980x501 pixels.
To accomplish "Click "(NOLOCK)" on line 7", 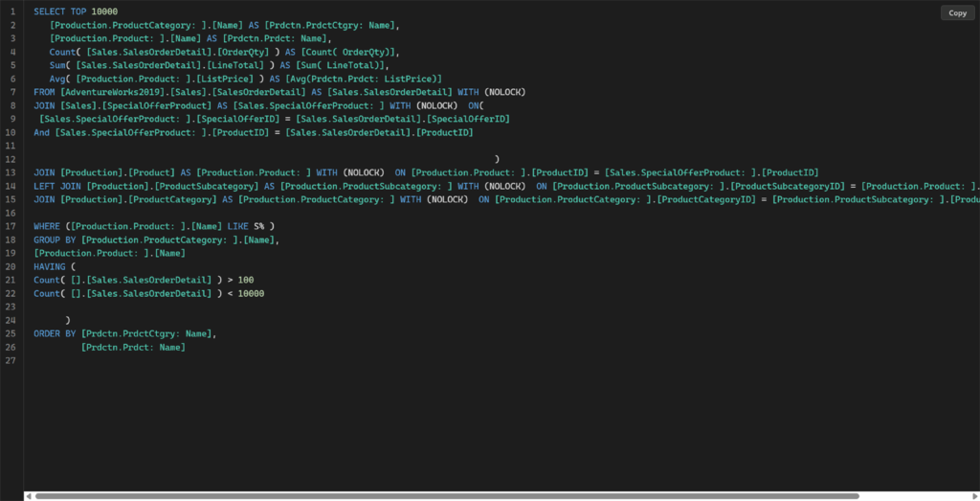I will (505, 92).
